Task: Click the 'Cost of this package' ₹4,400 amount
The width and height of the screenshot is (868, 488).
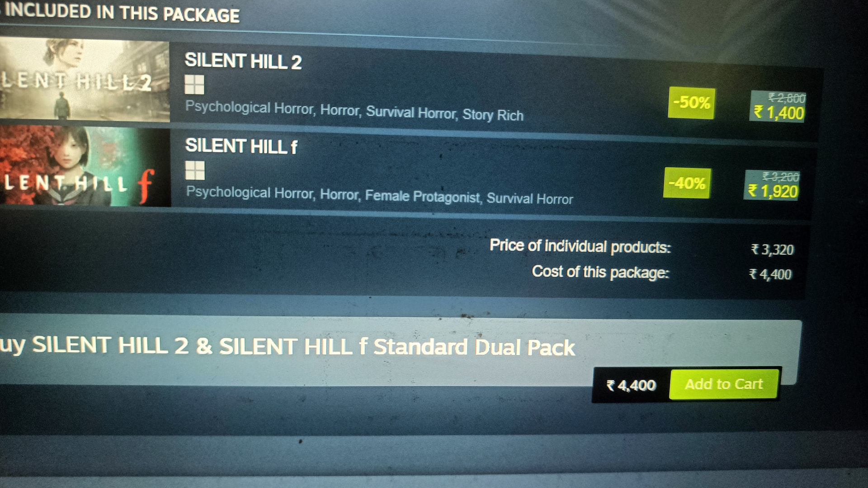Action: (x=770, y=274)
